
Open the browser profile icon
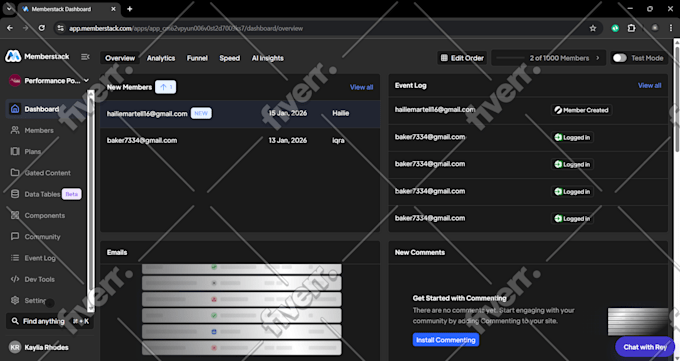[655, 28]
